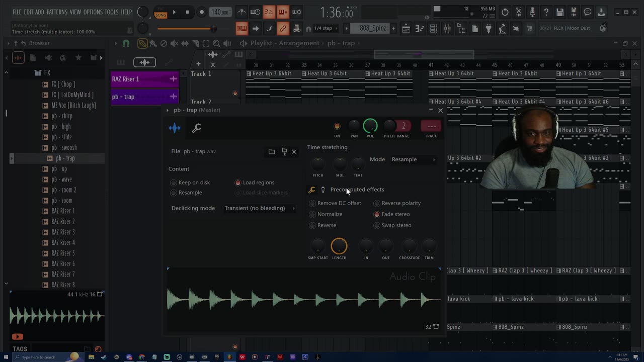Select the Delete tool in Playlist toolbar
Image resolution: width=644 pixels, height=362 pixels.
pyautogui.click(x=164, y=44)
